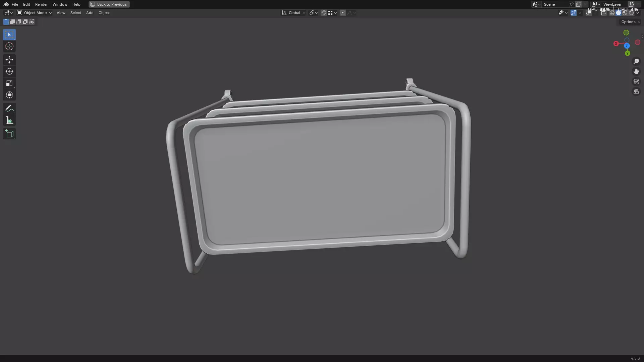Set select mode to subtract selection icon
644x362 pixels.
tap(19, 22)
